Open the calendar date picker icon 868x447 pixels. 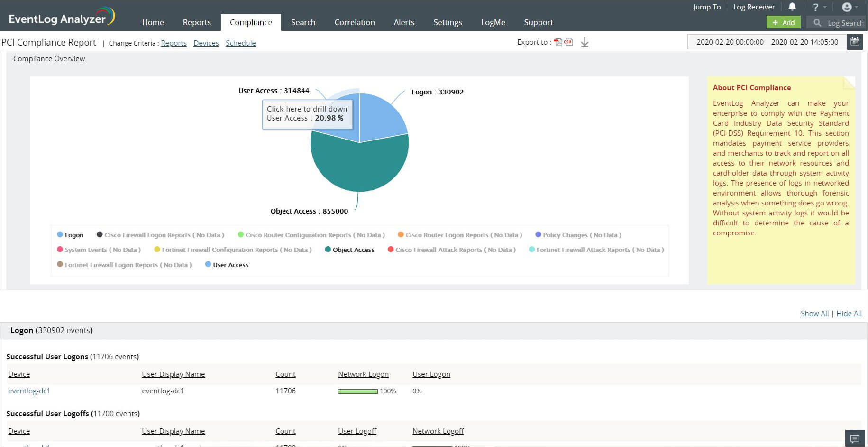(x=855, y=42)
